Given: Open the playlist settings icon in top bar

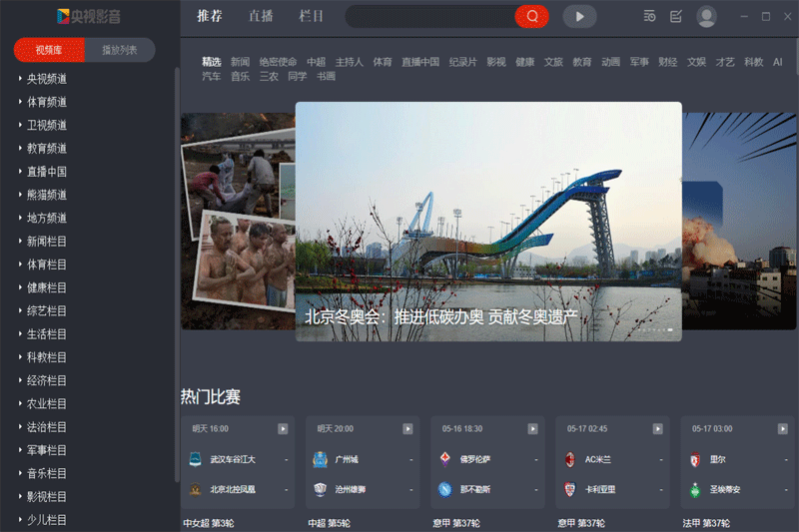Looking at the screenshot, I should (x=649, y=16).
